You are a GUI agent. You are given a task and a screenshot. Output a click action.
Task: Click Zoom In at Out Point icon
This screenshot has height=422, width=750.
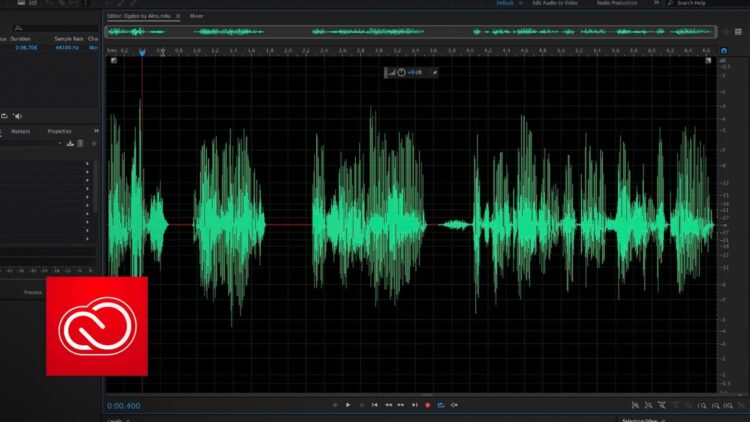[715, 406]
